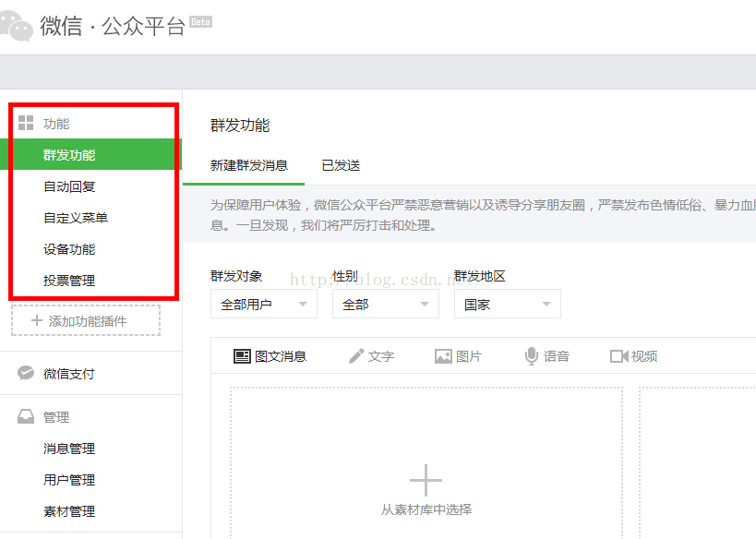Switch to the 新建群发消息 tab
756x539 pixels.
(249, 165)
